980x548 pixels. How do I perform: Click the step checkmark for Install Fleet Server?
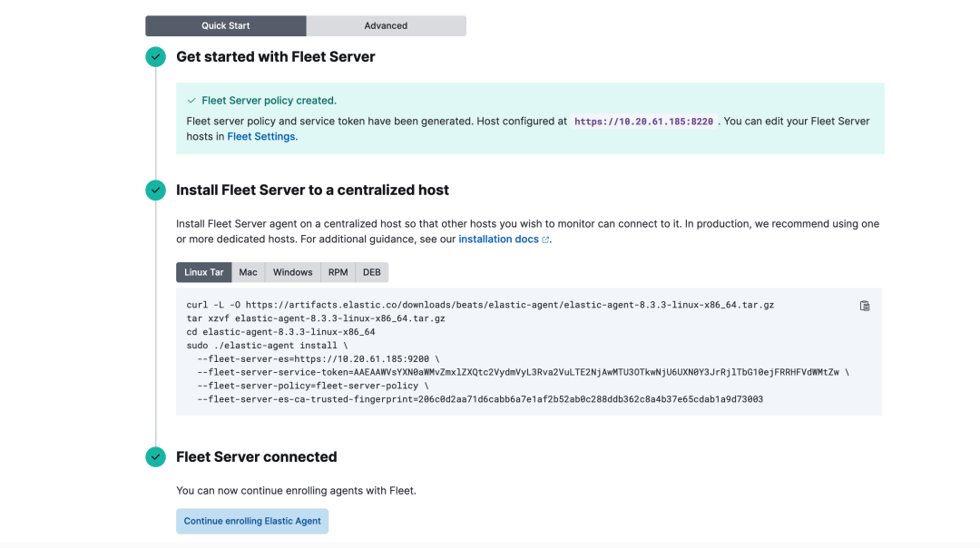(156, 191)
